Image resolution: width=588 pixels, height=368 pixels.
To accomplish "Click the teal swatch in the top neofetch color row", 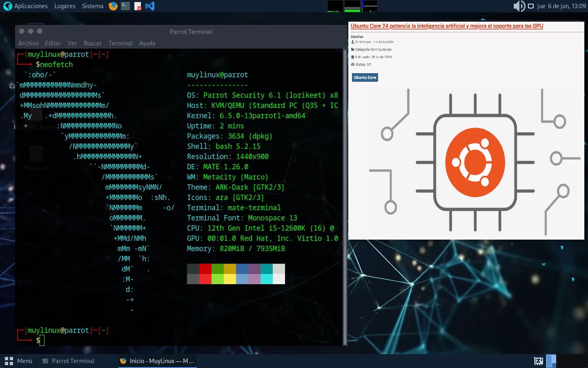I will (267, 269).
